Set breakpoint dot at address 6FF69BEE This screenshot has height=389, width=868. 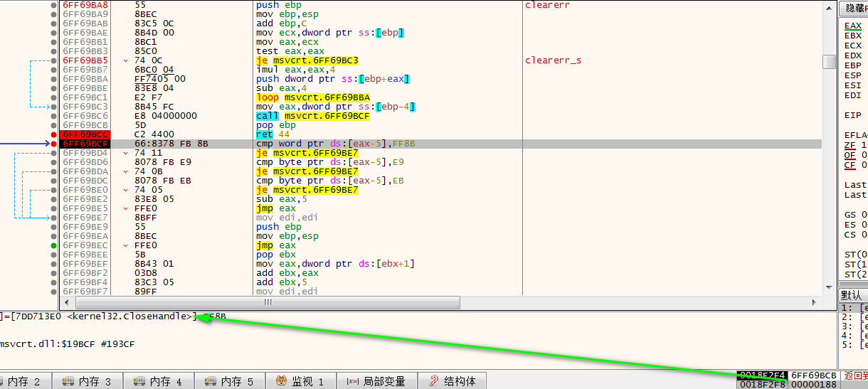pyautogui.click(x=54, y=255)
